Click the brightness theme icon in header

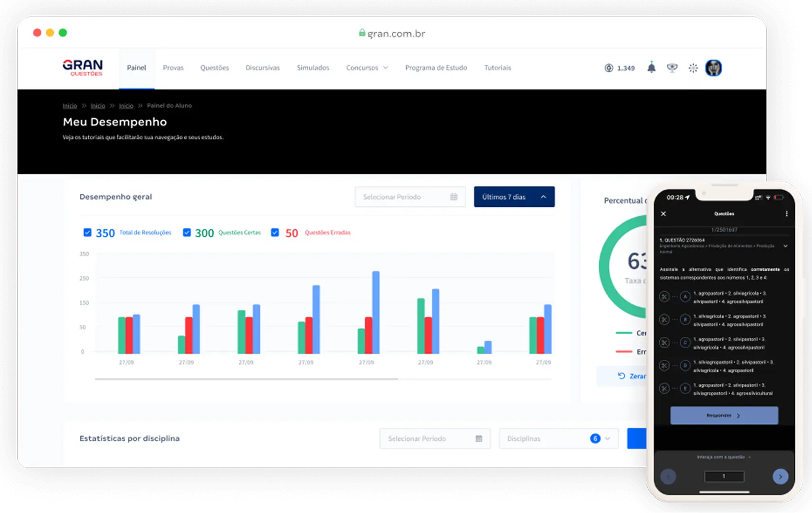click(693, 68)
